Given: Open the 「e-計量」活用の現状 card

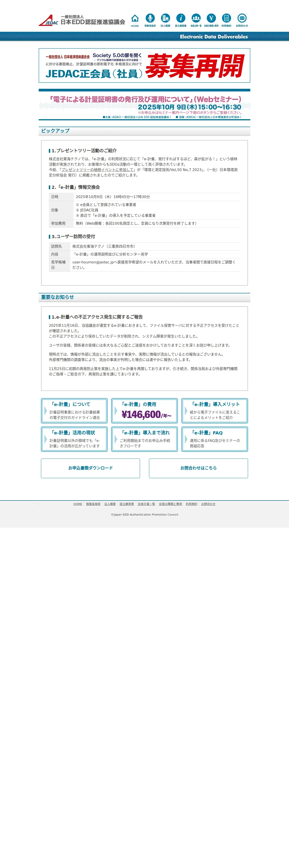Looking at the screenshot, I should pyautogui.click(x=74, y=439).
